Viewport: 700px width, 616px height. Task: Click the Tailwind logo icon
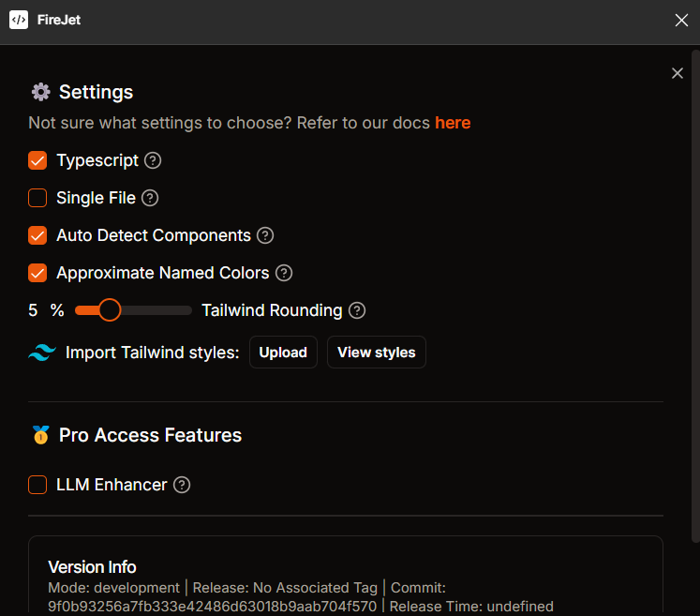point(42,353)
